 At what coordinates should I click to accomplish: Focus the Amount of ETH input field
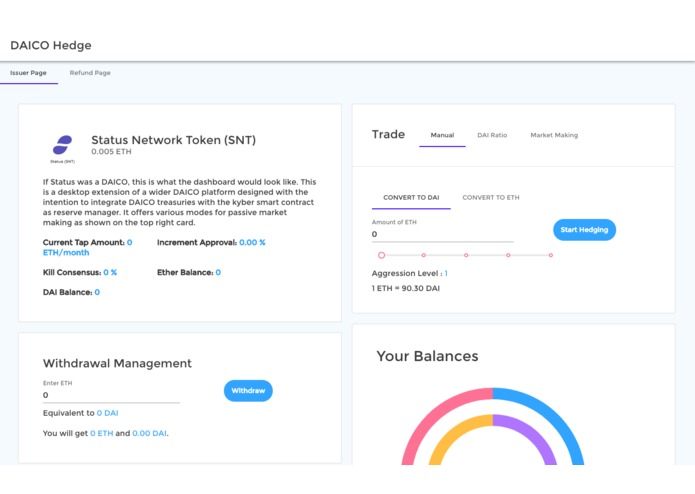point(442,234)
